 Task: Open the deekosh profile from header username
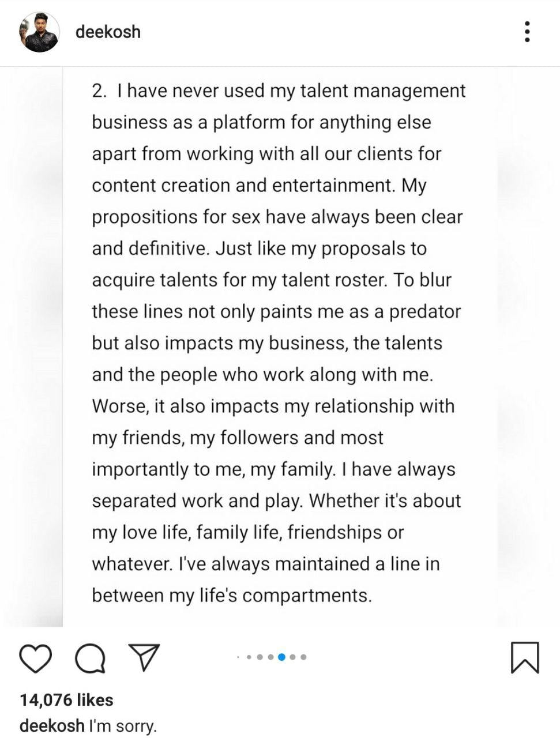[108, 32]
